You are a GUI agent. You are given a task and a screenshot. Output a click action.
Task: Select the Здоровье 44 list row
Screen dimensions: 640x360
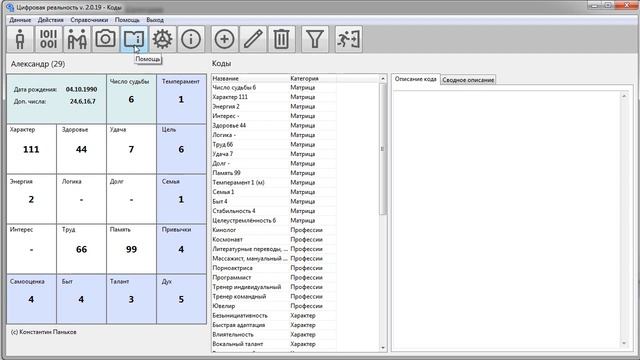[273, 125]
